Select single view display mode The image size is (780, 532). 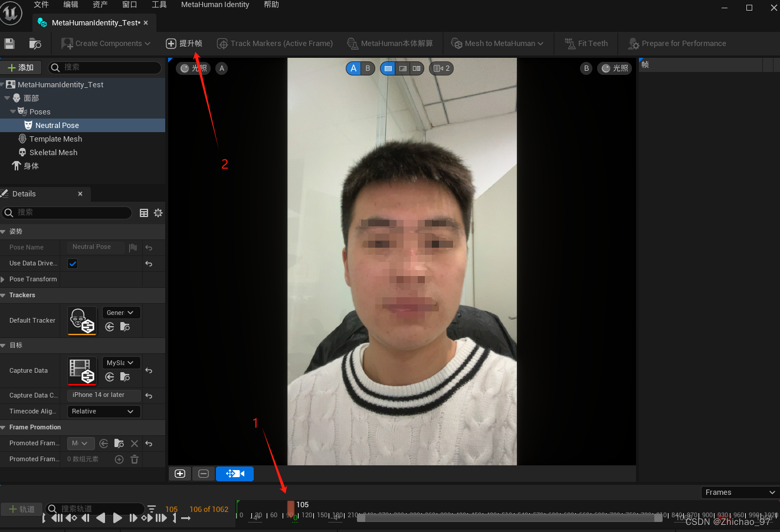(x=388, y=68)
